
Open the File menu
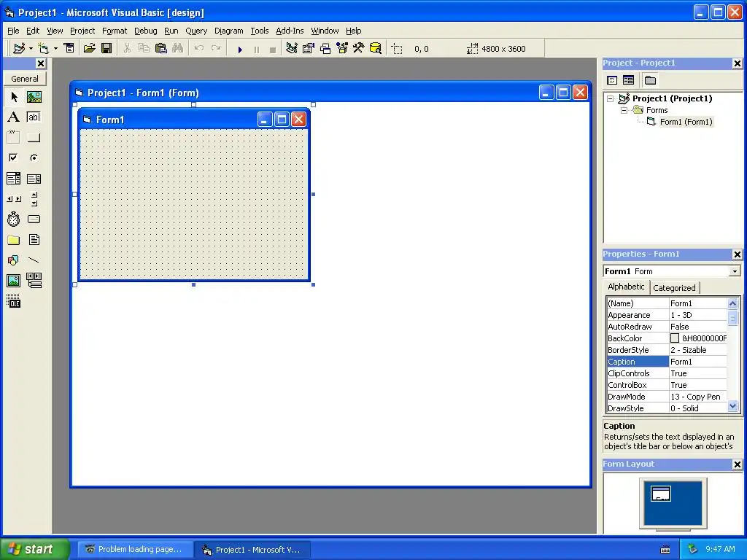tap(13, 31)
